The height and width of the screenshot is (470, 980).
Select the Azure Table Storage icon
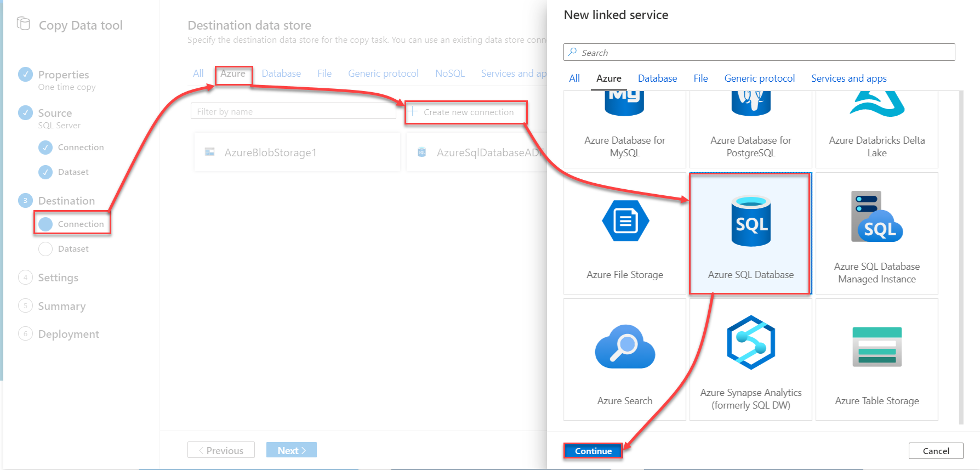[x=876, y=347]
